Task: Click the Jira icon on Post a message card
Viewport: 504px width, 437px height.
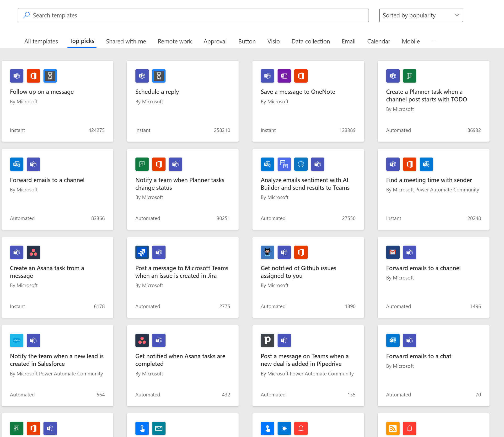Action: (142, 252)
